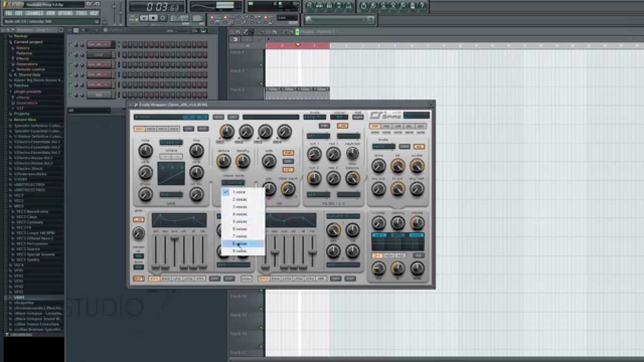Screen dimensions: 644x362
Task: Select 8 voices in unison menu
Action: point(243,244)
